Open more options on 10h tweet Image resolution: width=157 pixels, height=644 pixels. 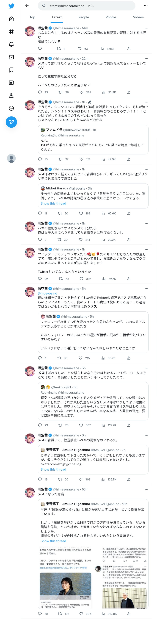(146, 489)
